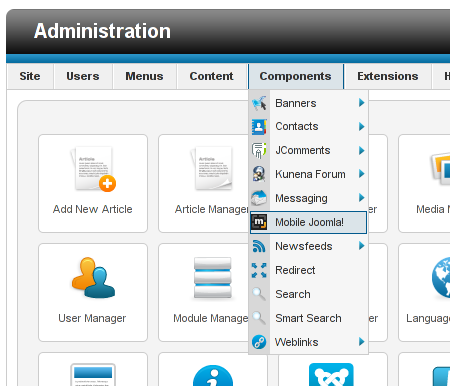This screenshot has height=386, width=450.
Task: Click the Contacts address book icon
Action: pos(259,127)
